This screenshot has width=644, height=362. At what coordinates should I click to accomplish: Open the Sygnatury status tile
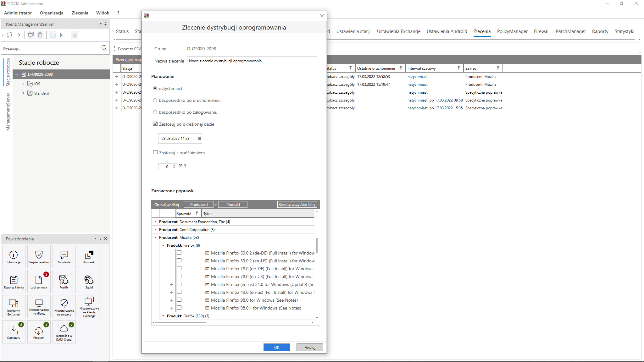pyautogui.click(x=14, y=332)
